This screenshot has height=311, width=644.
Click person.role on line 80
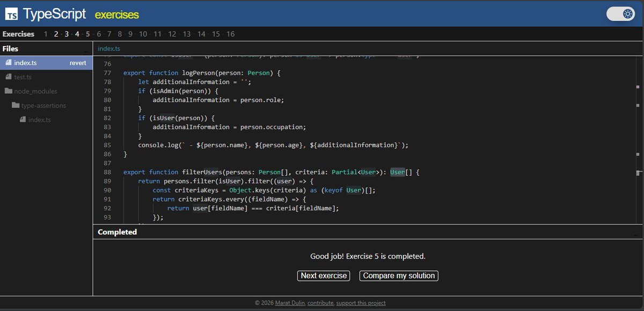tap(261, 100)
